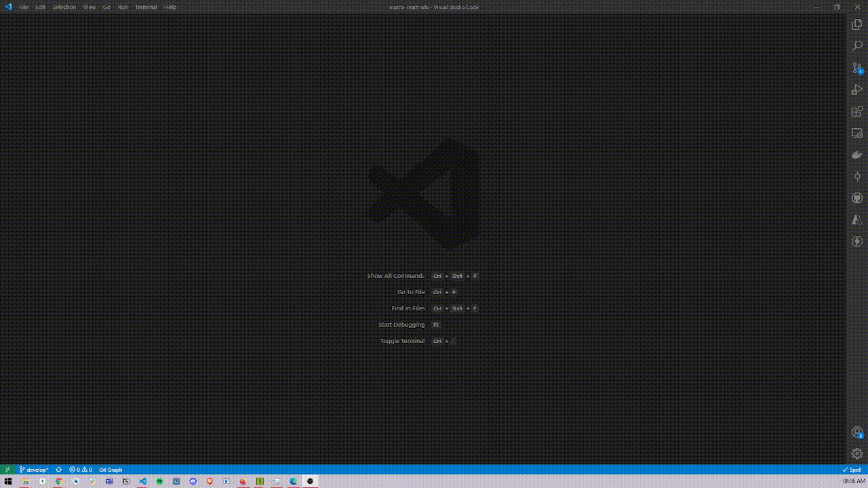Open the Remote Explorer view
This screenshot has width=868, height=488.
click(857, 133)
